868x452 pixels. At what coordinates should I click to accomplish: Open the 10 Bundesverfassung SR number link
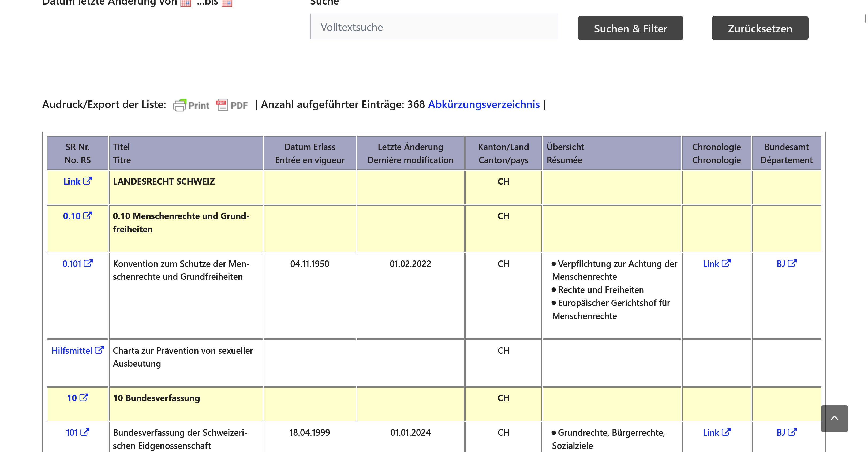click(77, 398)
